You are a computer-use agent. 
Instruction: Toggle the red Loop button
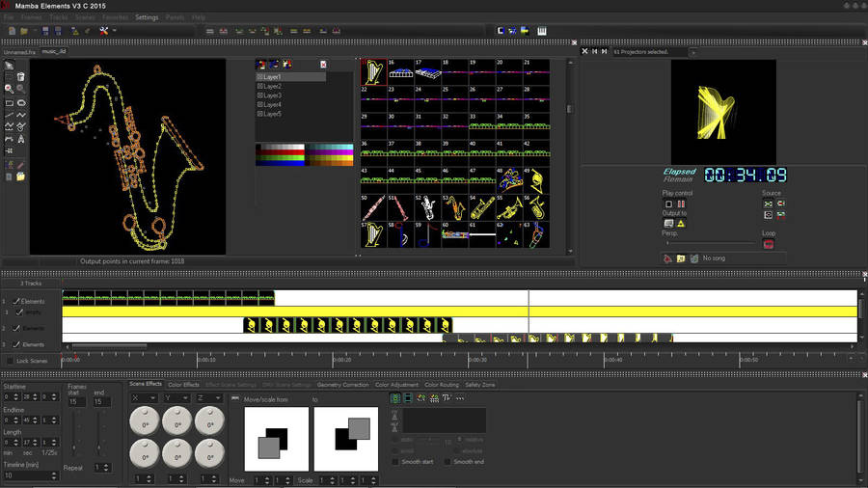coord(769,244)
